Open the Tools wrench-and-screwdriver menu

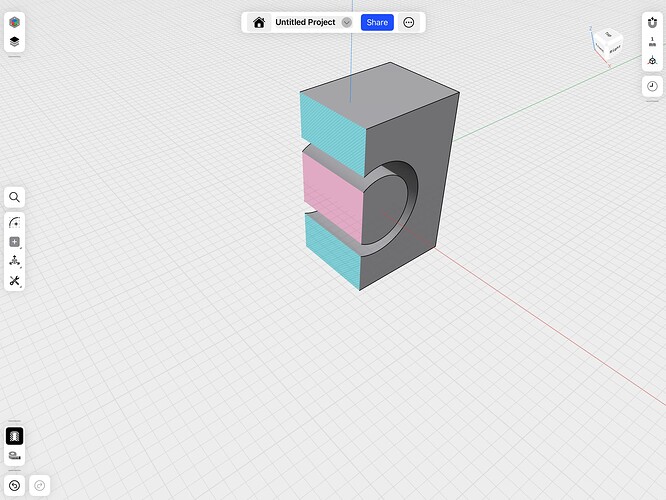pyautogui.click(x=14, y=281)
